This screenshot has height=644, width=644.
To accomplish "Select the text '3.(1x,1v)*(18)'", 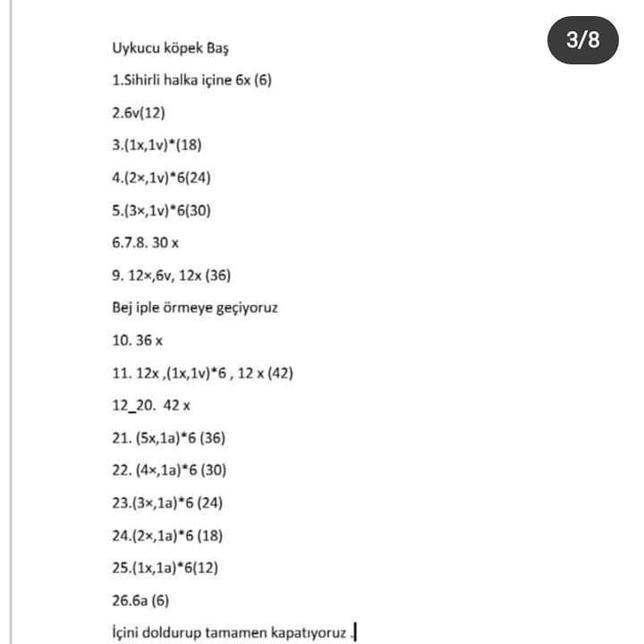I will 157,145.
